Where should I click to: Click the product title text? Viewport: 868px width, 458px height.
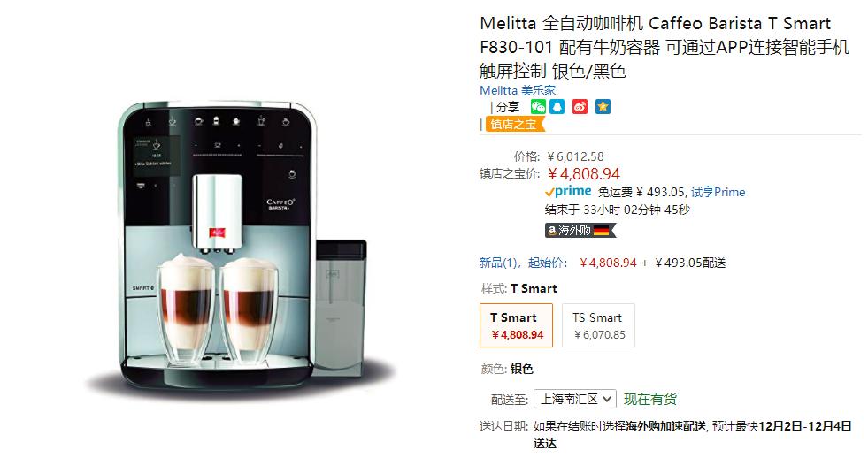point(664,47)
